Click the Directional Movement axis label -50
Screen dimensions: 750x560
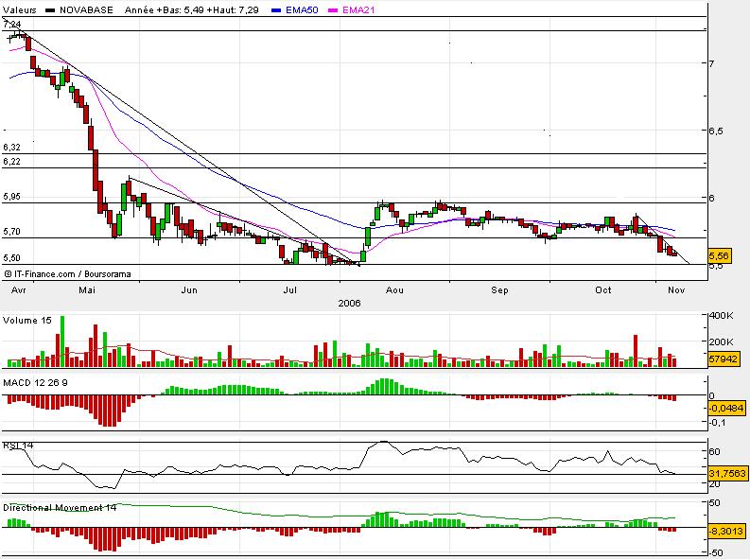715,552
